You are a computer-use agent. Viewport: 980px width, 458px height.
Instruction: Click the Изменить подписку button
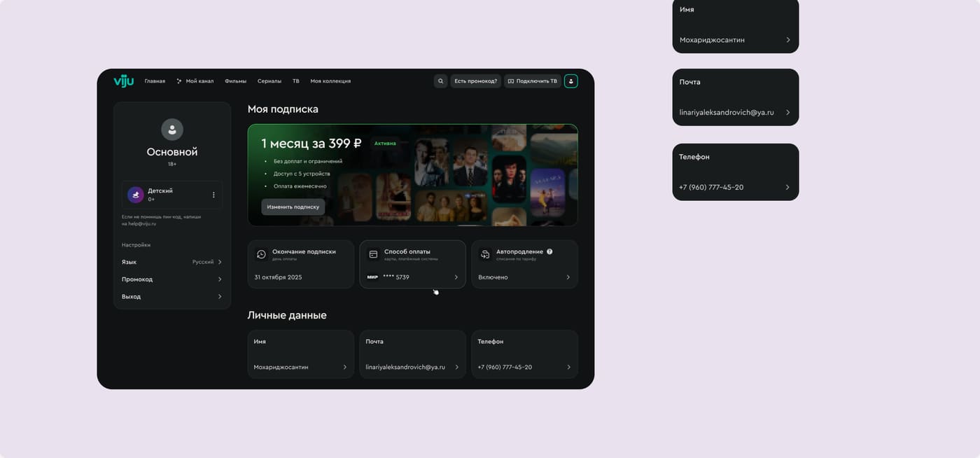(293, 207)
